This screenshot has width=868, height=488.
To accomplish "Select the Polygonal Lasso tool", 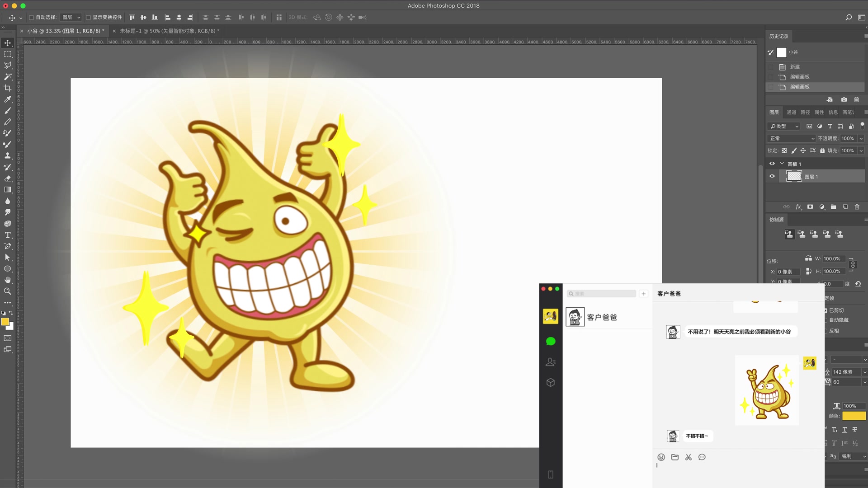I will click(x=8, y=66).
